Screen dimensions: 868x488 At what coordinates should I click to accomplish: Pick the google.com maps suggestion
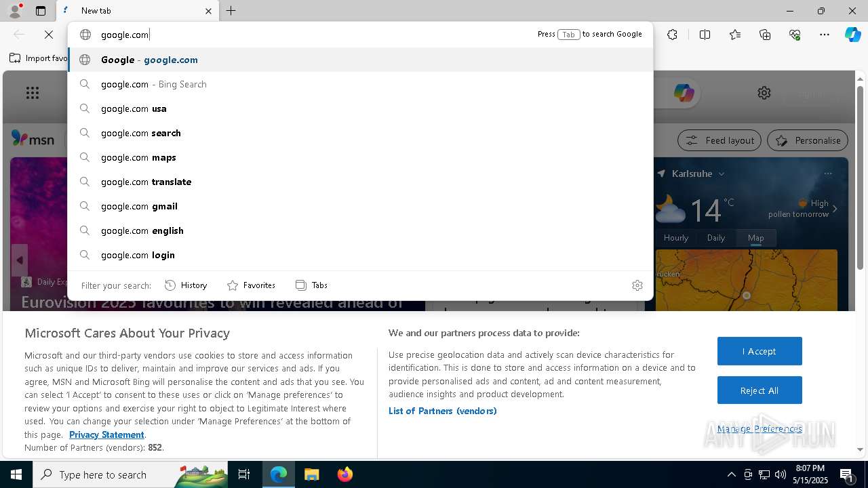[x=360, y=157]
